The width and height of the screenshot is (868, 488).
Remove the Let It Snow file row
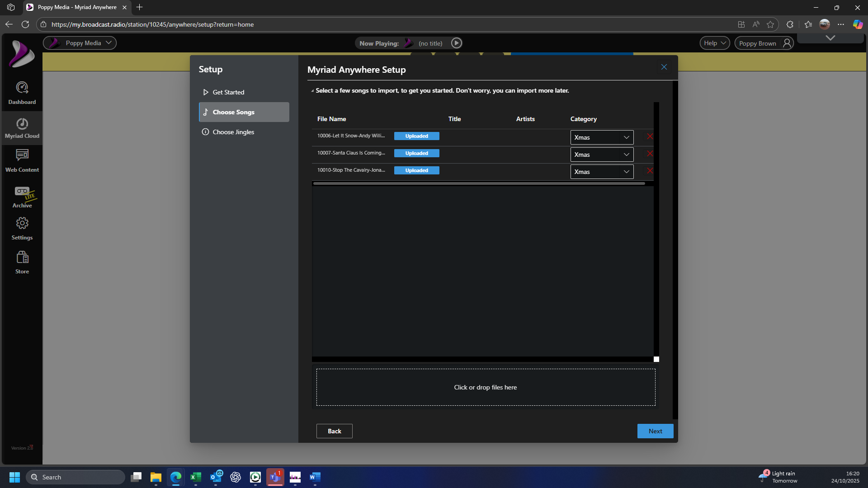650,136
